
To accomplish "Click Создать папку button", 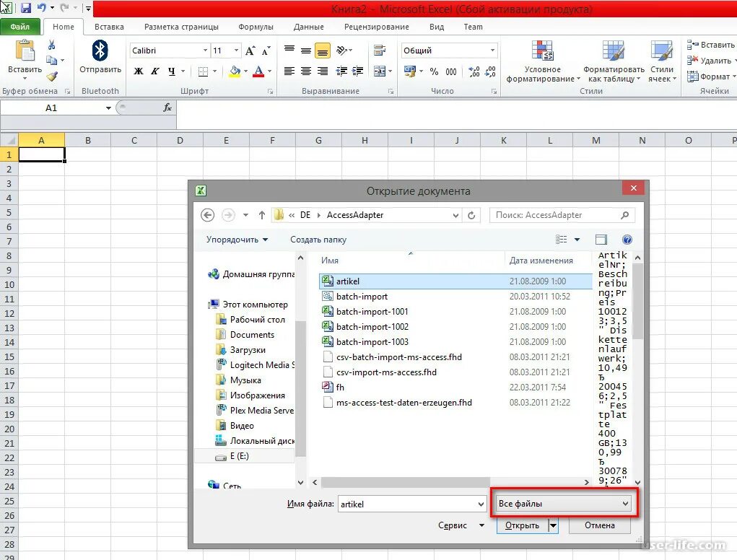I will tap(318, 240).
